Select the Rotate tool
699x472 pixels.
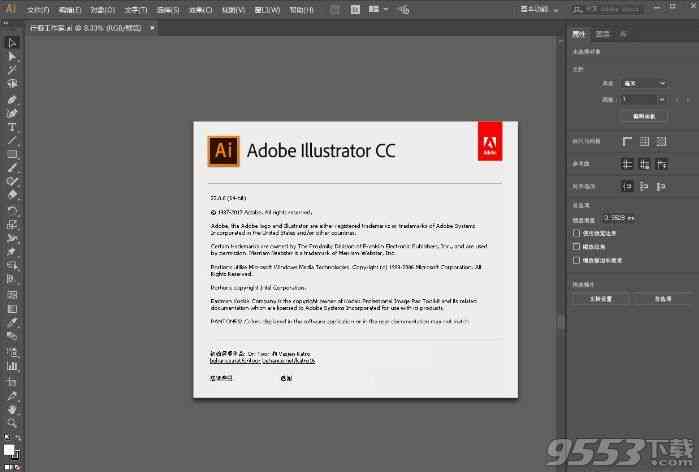point(12,211)
